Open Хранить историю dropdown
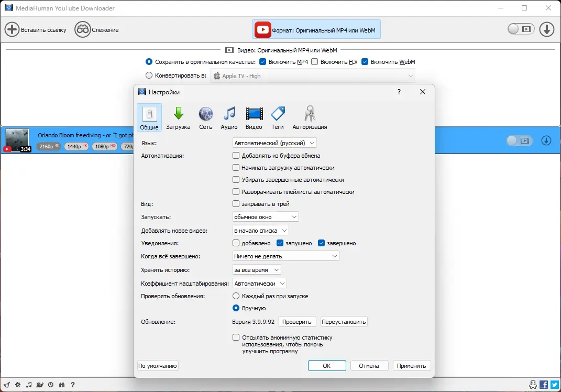Screen dimensions: 561x392 pos(257,270)
